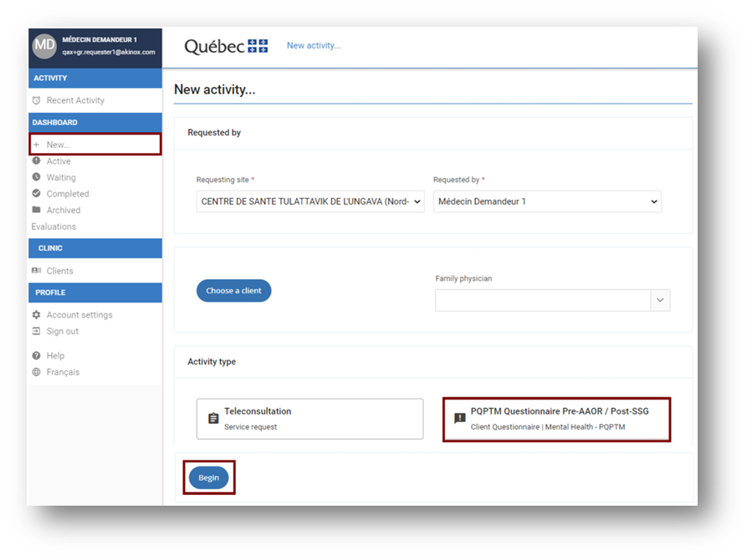Viewport: 752px width, 560px height.
Task: Select PQPTM Questionnaire Pre-AAOR / Post-SSG
Action: pos(556,419)
